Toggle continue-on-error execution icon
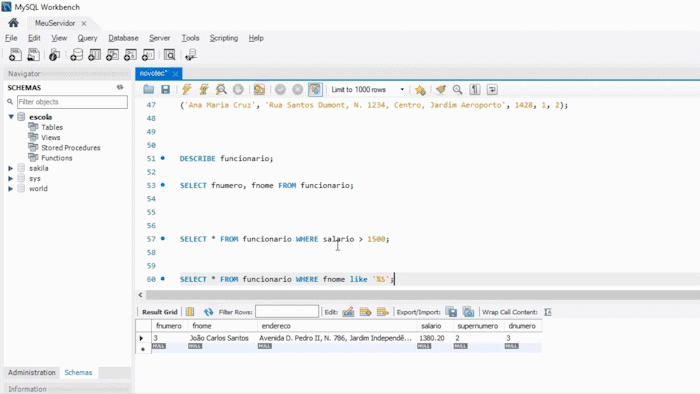Screen dimensions: 700x394 [259, 89]
